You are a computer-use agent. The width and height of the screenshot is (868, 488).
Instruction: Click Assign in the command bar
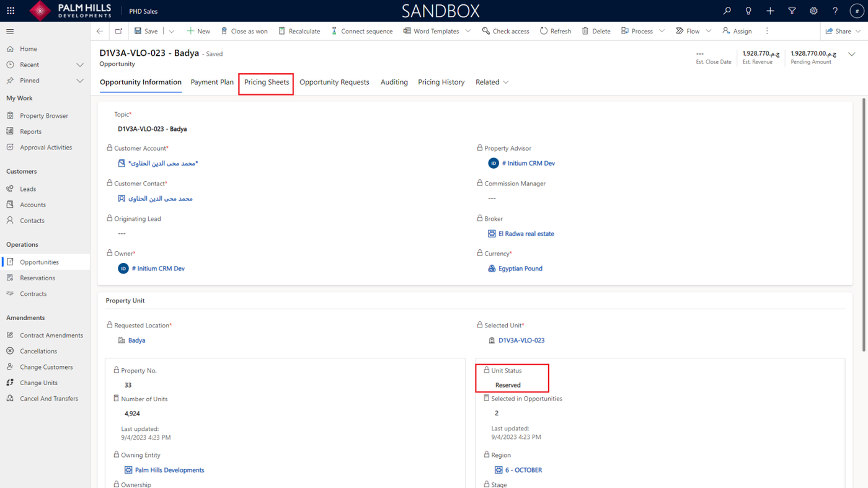tap(737, 31)
